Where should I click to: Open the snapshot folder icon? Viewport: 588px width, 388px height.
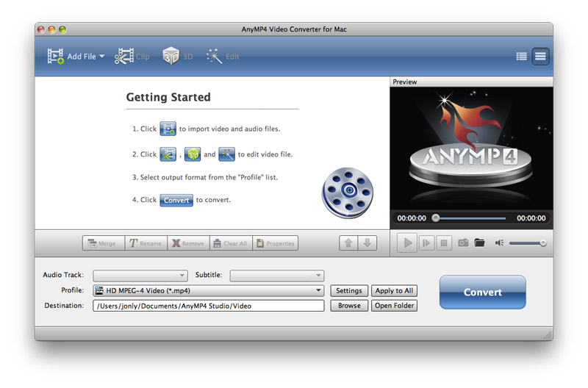[480, 242]
